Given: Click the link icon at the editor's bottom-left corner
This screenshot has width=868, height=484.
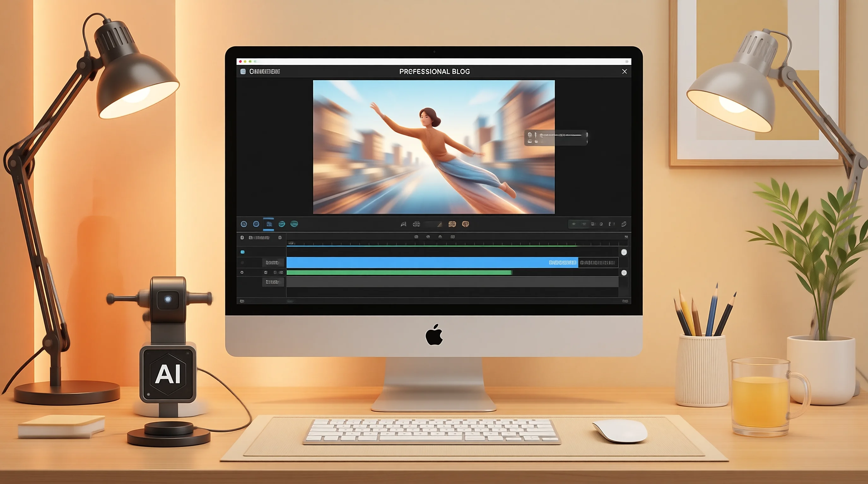Looking at the screenshot, I should pos(242,301).
